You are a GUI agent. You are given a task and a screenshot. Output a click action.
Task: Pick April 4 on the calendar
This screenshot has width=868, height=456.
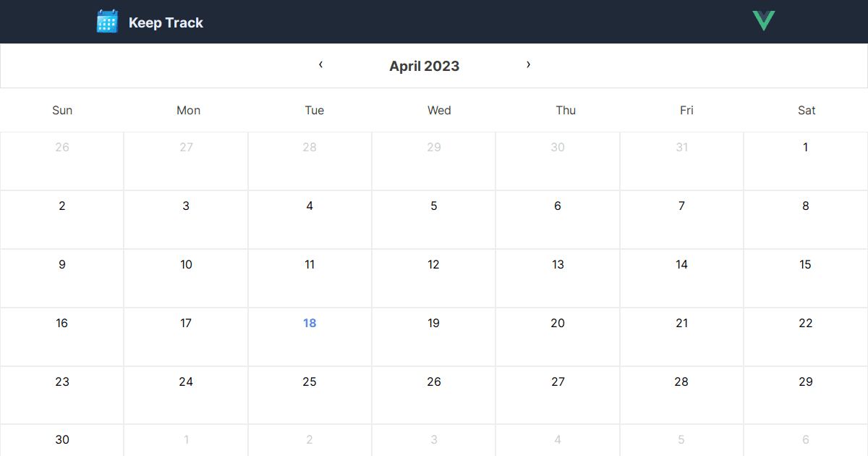(x=310, y=220)
